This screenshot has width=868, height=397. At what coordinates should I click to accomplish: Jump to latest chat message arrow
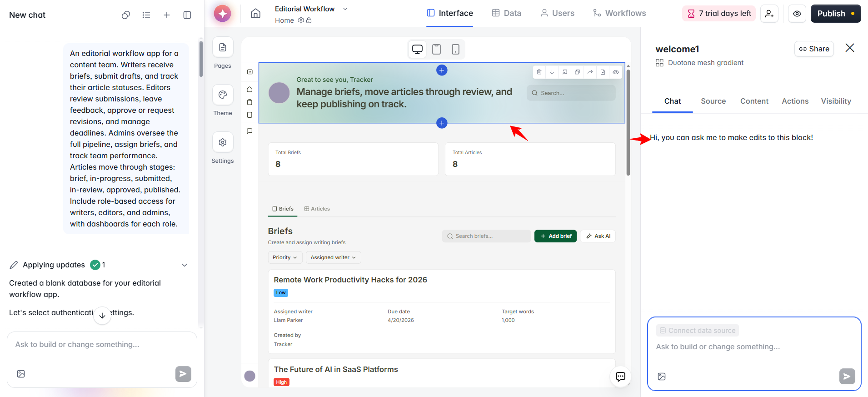pos(102,315)
